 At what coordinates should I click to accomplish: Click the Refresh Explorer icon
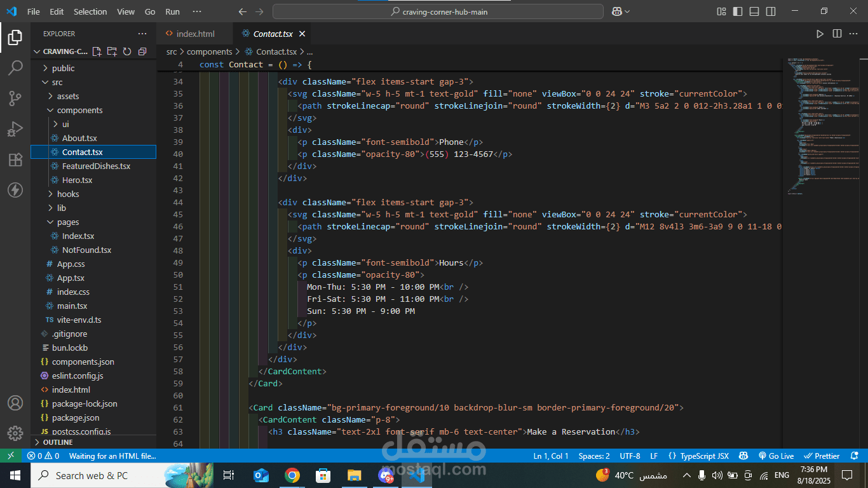pos(127,51)
